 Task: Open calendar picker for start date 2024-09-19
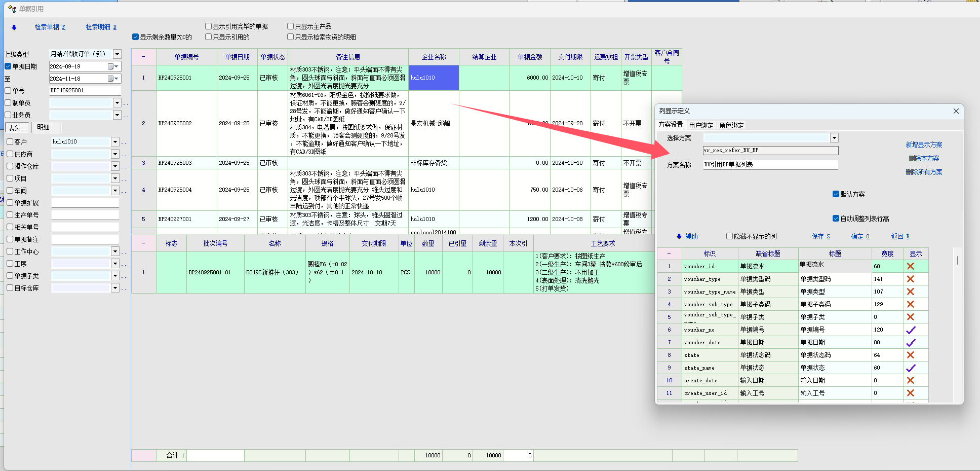tap(113, 66)
